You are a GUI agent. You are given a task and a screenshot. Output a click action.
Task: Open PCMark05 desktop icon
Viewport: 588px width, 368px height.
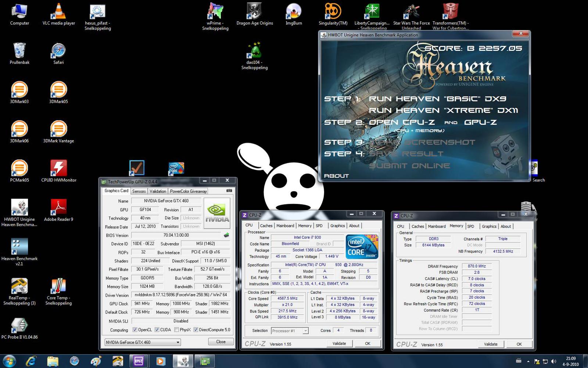tap(19, 171)
